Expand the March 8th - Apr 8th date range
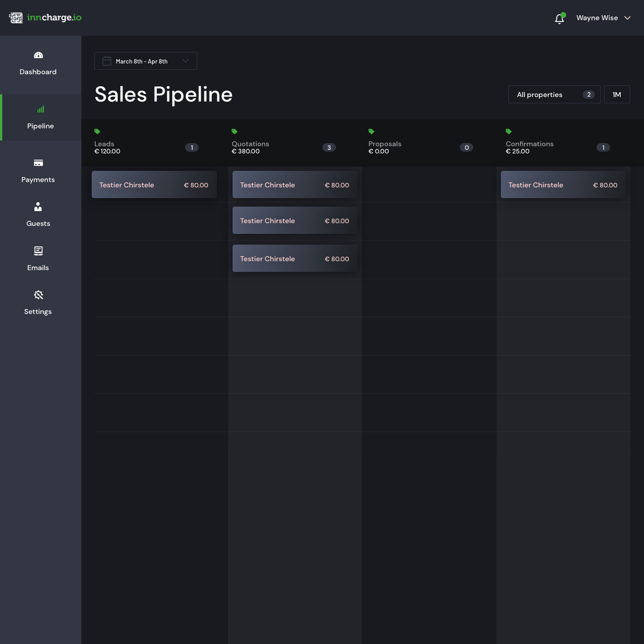Image resolution: width=644 pixels, height=644 pixels. 146,61
